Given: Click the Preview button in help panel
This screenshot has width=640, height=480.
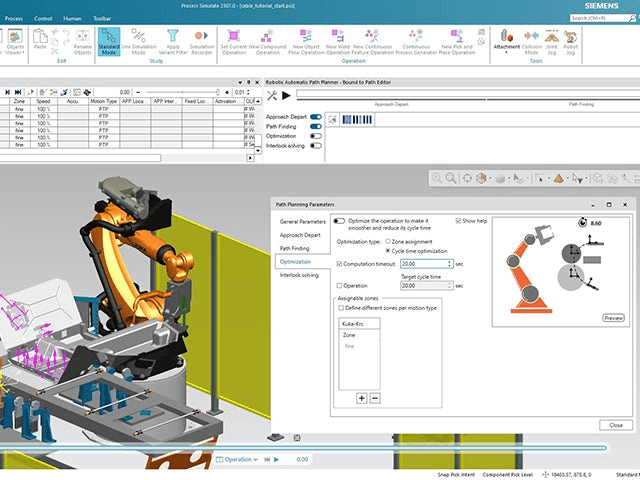Looking at the screenshot, I should point(613,318).
